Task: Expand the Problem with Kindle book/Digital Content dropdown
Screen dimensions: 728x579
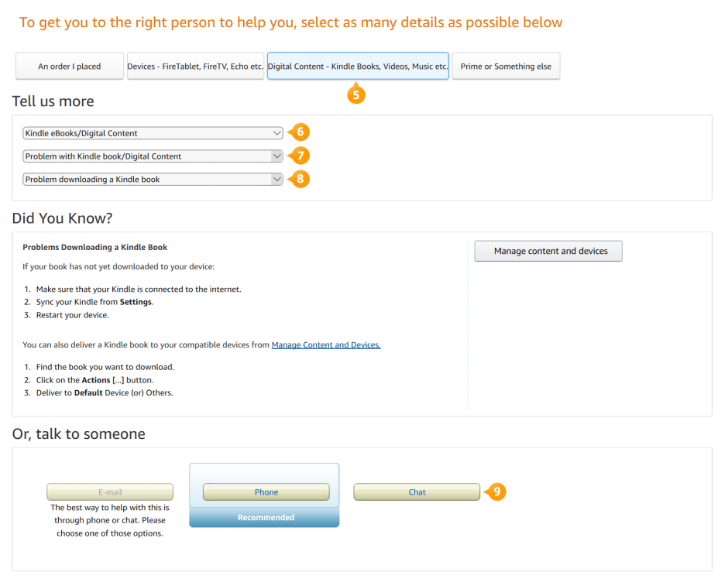Action: [x=153, y=156]
